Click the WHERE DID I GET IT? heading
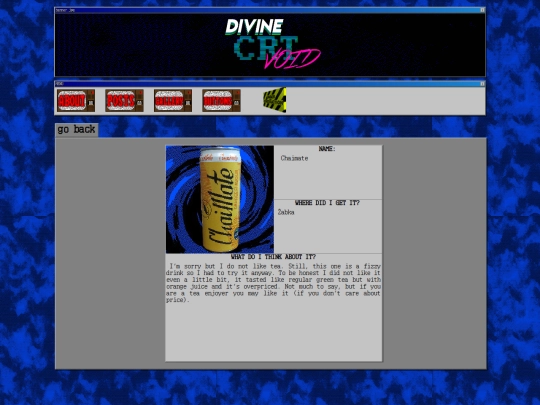The width and height of the screenshot is (540, 405). coord(328,203)
